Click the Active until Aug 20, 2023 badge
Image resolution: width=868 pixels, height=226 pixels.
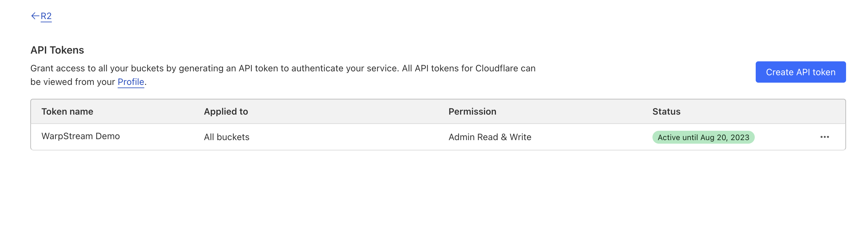703,137
